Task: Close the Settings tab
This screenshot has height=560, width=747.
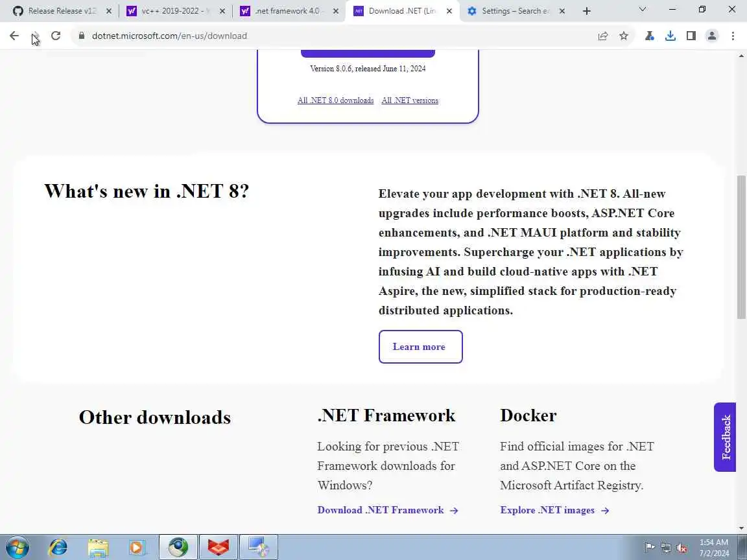Action: pyautogui.click(x=562, y=11)
